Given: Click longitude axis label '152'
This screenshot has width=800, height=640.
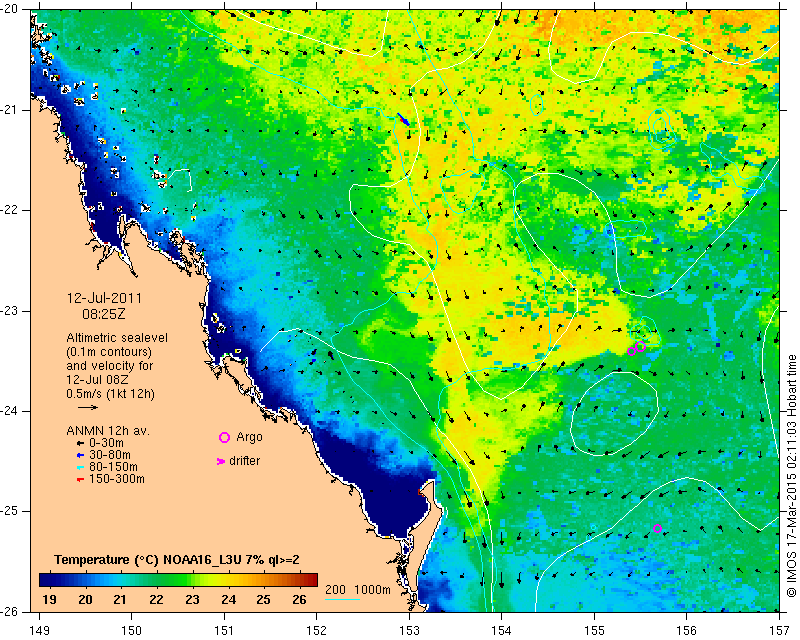Looking at the screenshot, I should (x=316, y=631).
